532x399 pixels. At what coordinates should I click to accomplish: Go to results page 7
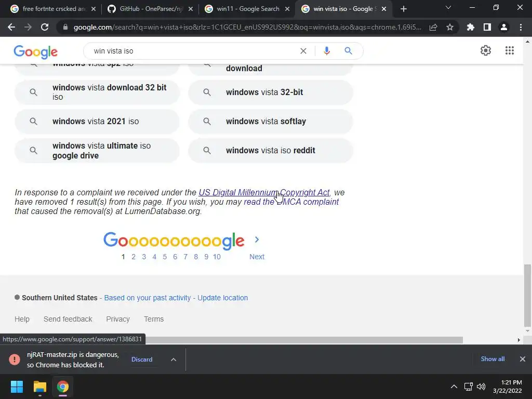(x=185, y=257)
